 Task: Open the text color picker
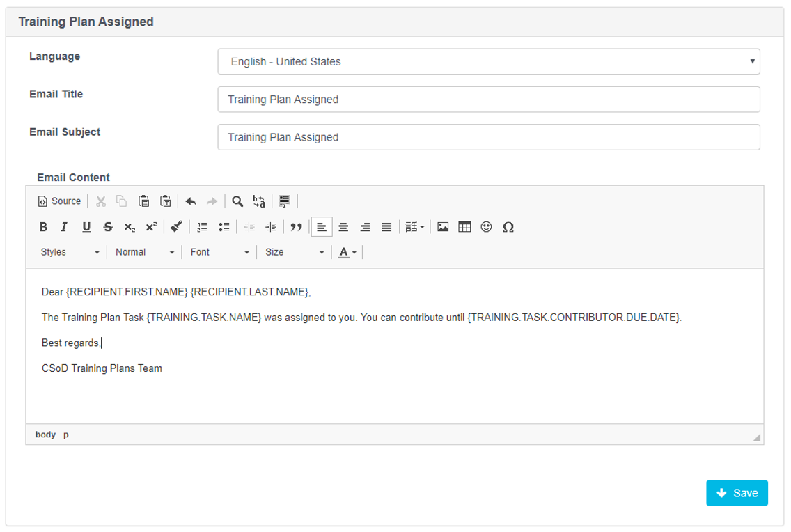347,252
